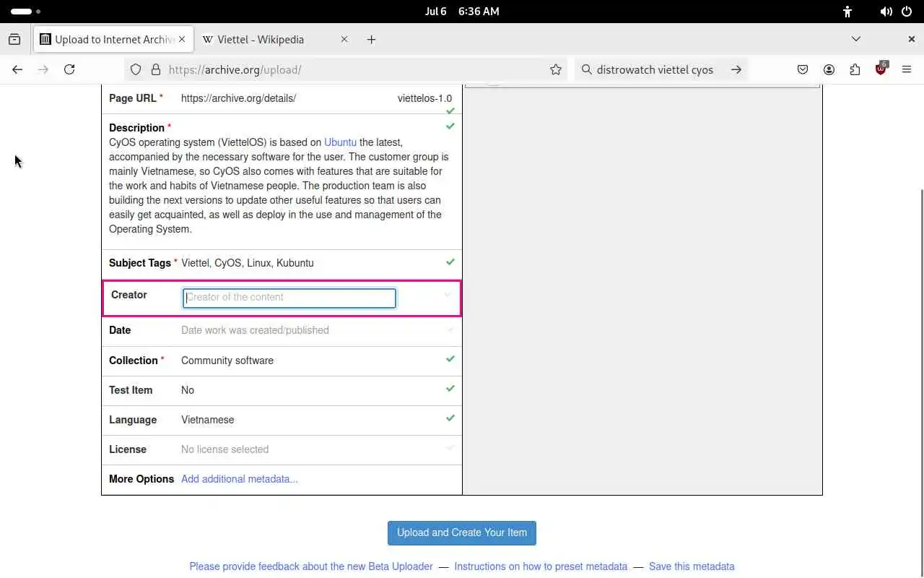Click the Firefox View icon in the tab bar
Screen dimensions: 924x578
coord(14,40)
